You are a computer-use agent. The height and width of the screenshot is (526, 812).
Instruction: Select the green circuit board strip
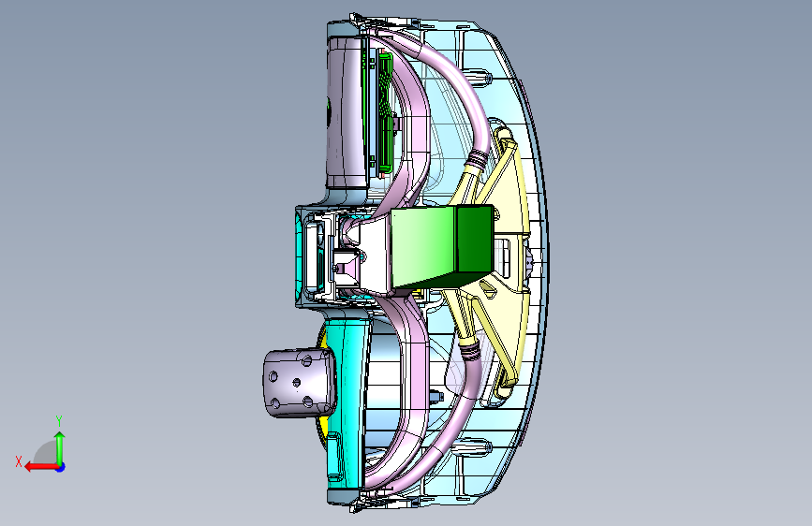click(385, 111)
